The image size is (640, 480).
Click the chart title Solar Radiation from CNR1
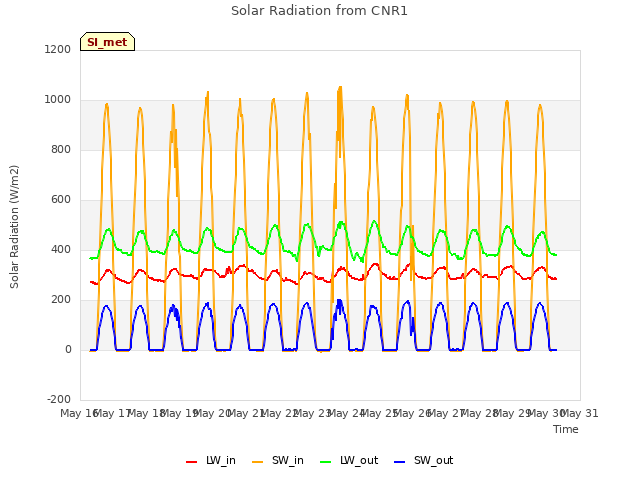point(319,11)
